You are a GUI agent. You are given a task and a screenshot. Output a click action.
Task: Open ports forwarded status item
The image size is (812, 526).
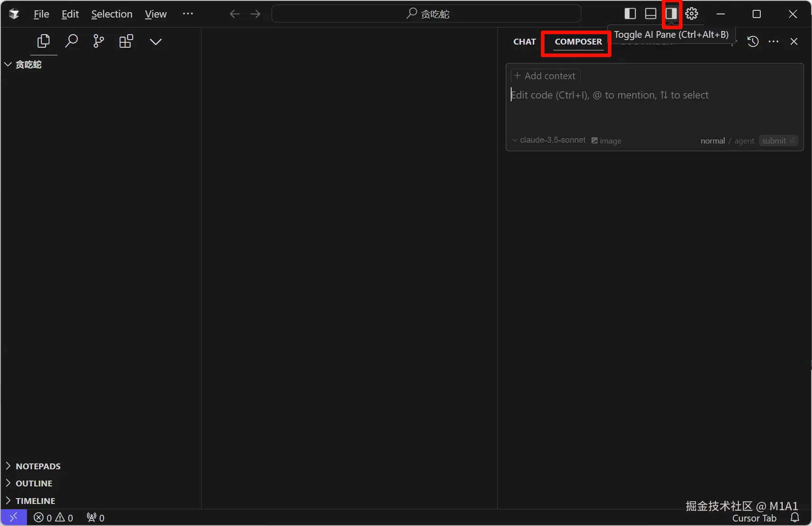coord(96,518)
